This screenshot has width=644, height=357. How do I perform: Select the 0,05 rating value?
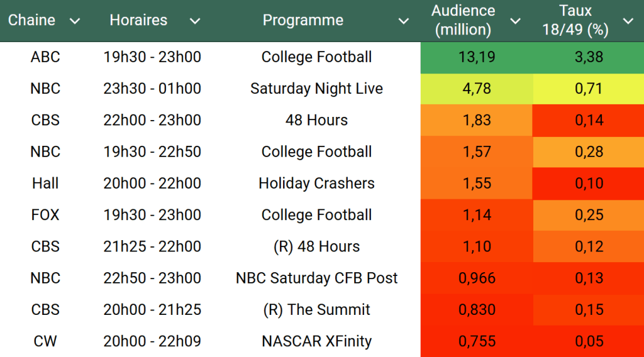tap(589, 341)
